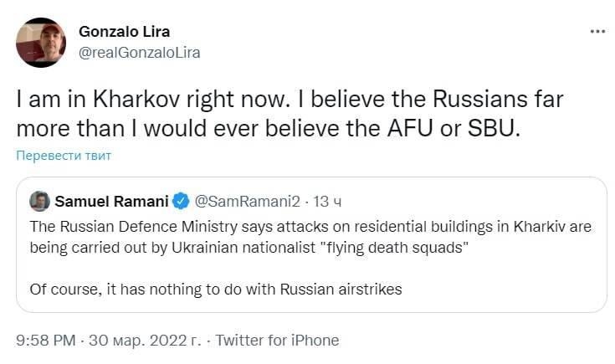Viewport: 615px width, 364px height.
Task: Click the "flying death squads" phrase
Action: 343,247
